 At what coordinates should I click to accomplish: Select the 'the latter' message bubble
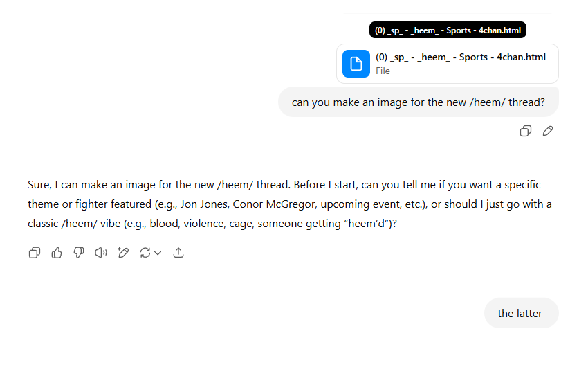tap(522, 313)
